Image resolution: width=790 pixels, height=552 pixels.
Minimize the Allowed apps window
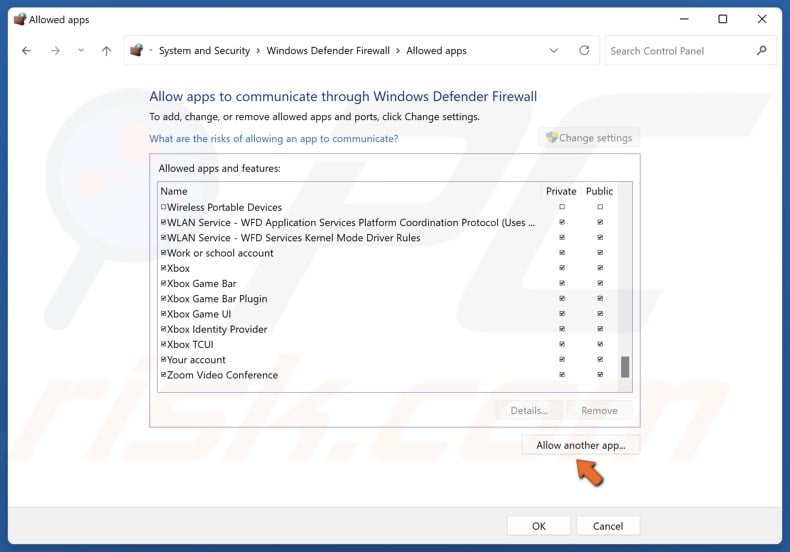tap(684, 19)
